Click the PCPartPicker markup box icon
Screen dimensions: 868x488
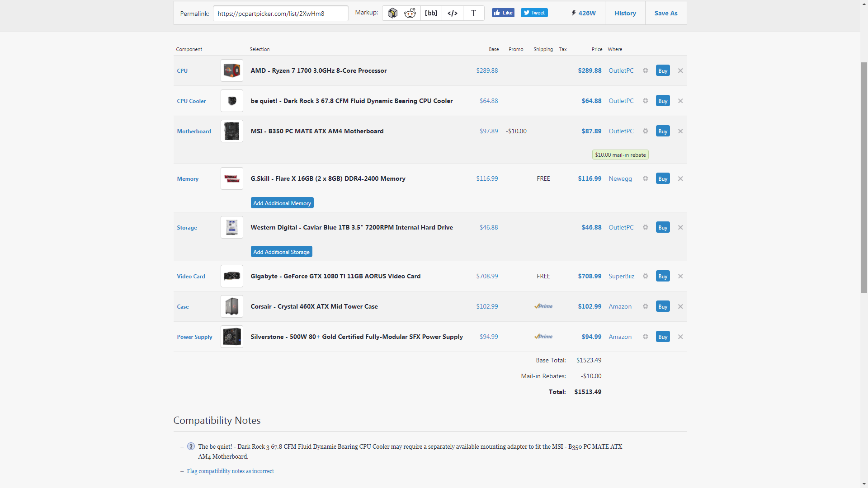tap(392, 13)
